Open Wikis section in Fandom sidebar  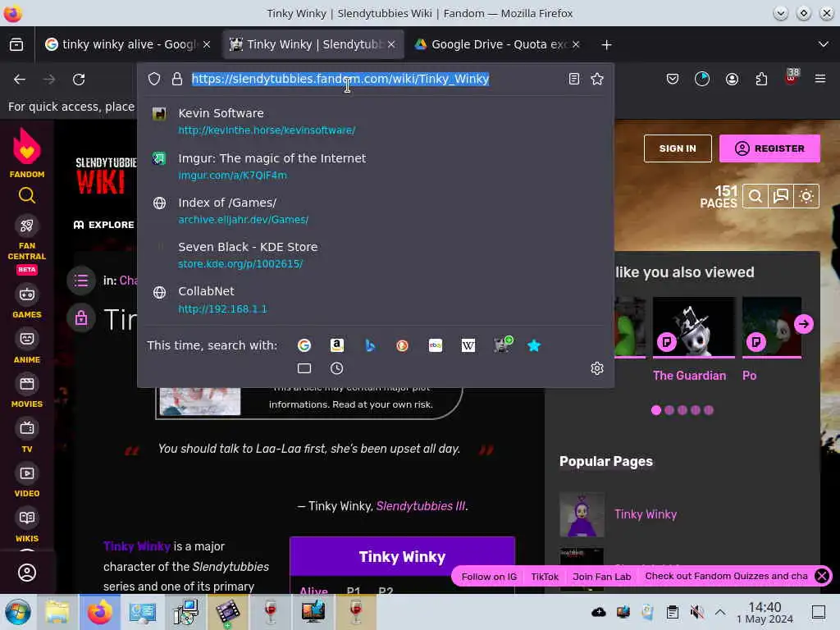coord(27,526)
